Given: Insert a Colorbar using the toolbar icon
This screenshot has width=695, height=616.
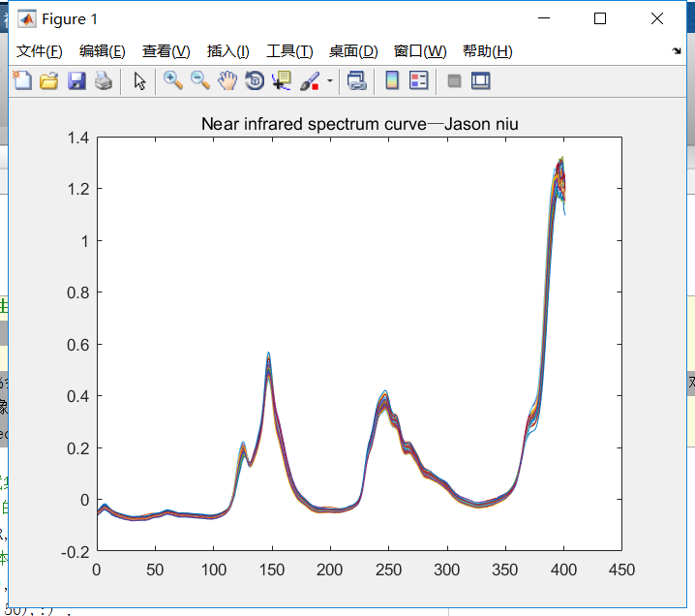Looking at the screenshot, I should (392, 80).
